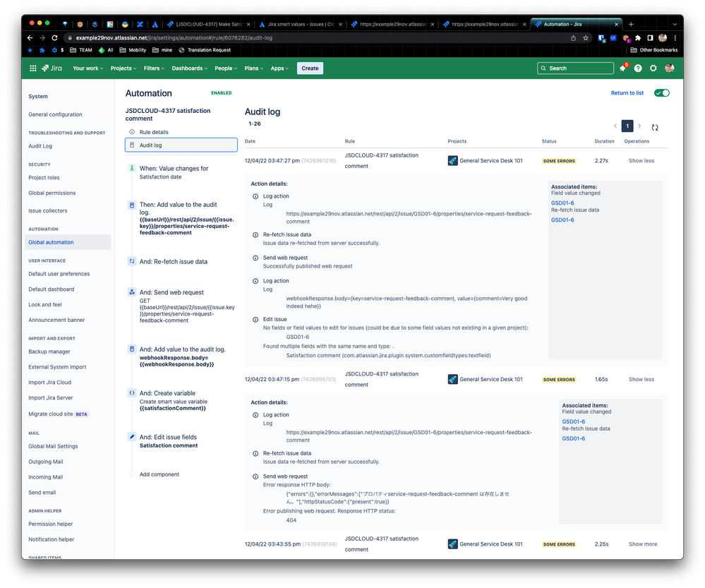Open the Jira app switcher grid icon

point(33,68)
